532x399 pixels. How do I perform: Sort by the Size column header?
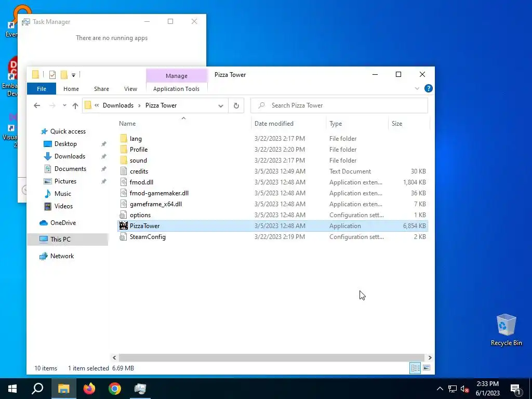(x=397, y=124)
